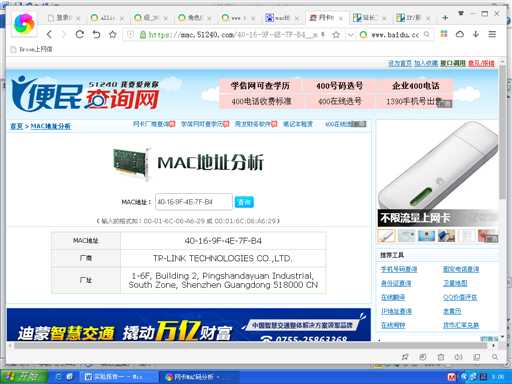
Task: Click the www.baidu.com search box
Action: click(395, 35)
